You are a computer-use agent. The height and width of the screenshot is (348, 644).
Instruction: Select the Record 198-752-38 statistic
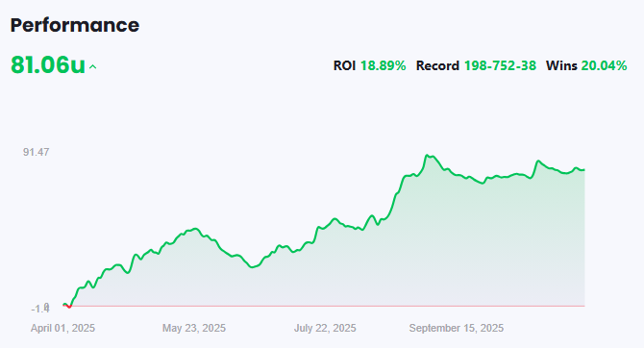coord(476,65)
